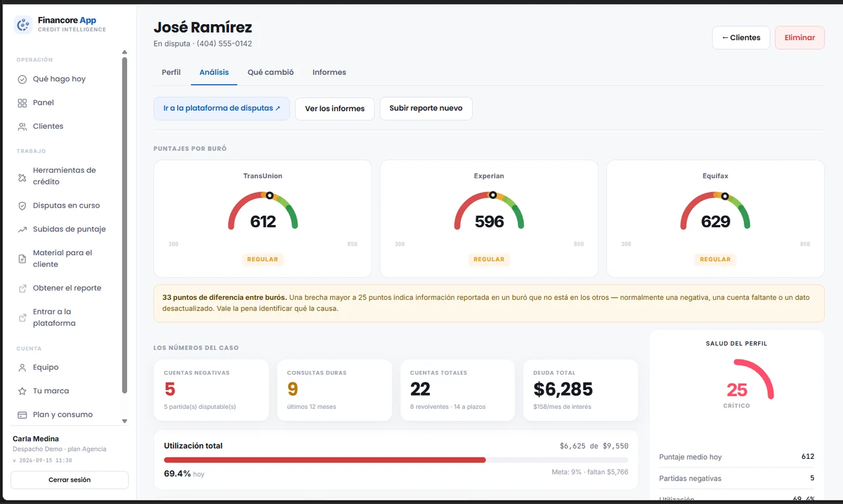Click the Cuentas negativas card value 5
Viewport: 843px width, 504px height.
(x=170, y=390)
